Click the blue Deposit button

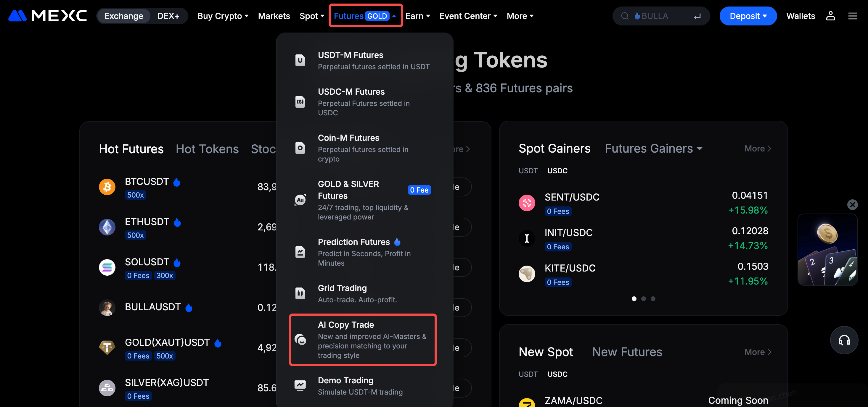[x=748, y=16]
